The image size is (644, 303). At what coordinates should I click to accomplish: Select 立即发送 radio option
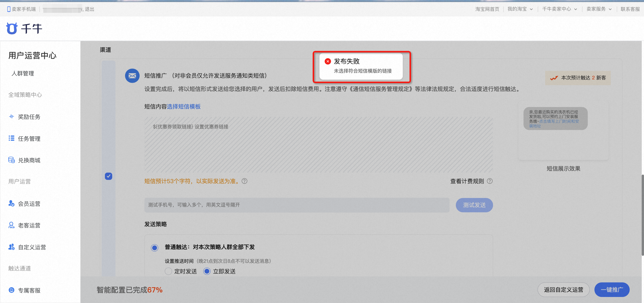pyautogui.click(x=207, y=271)
